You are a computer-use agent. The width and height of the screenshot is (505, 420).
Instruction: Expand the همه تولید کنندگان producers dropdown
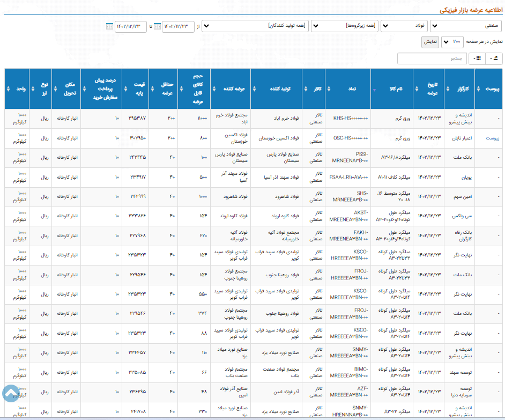[x=255, y=26]
